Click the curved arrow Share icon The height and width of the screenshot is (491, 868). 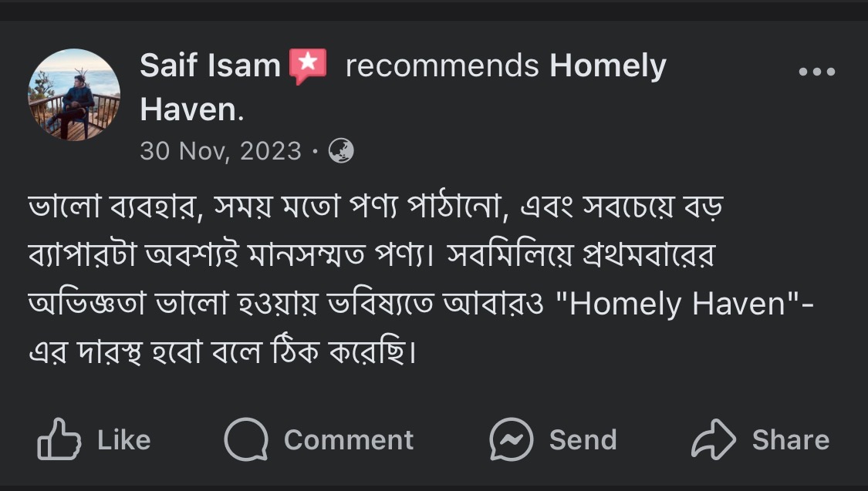click(714, 439)
